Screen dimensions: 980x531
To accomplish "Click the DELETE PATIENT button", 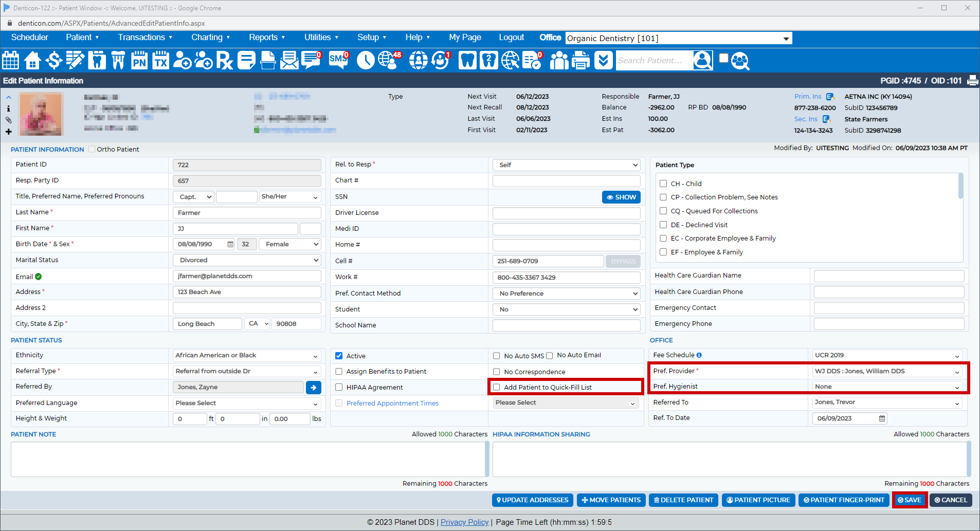I will 683,500.
